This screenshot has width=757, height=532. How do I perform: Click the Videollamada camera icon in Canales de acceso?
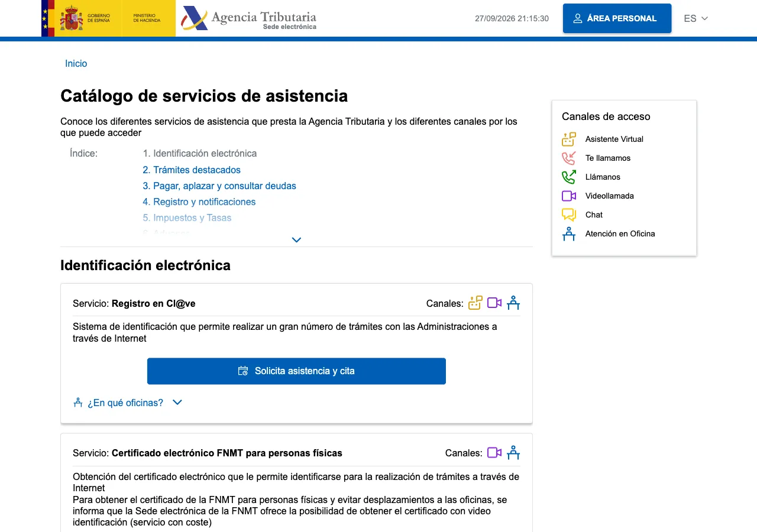(x=568, y=196)
